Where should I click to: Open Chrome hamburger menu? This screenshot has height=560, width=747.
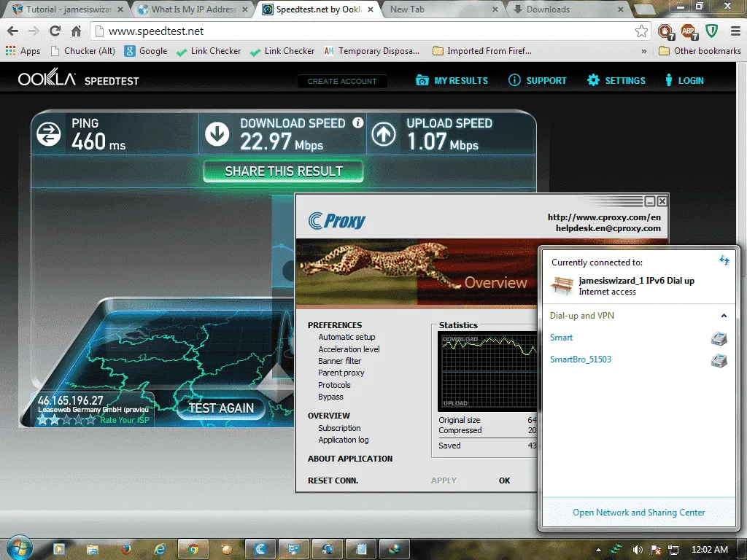point(735,31)
